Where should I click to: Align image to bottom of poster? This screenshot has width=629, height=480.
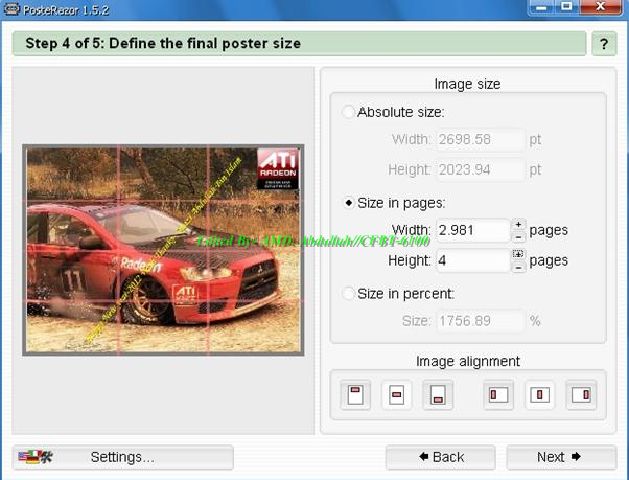coord(438,395)
